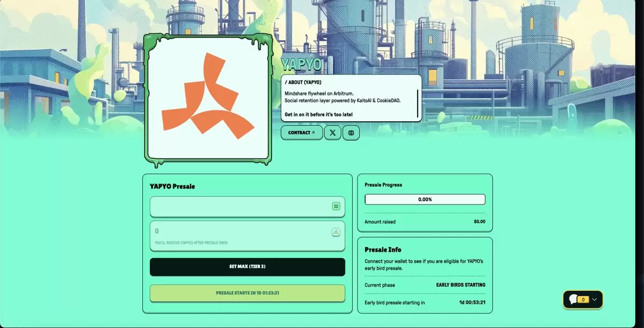Viewport: 644px width, 328px height.
Task: Click the receive amount field showing 0
Action: [x=247, y=236]
